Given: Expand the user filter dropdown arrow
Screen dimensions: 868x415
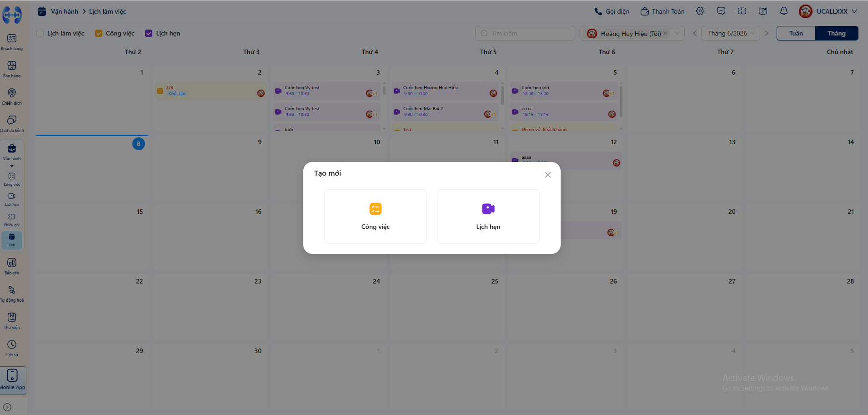Looking at the screenshot, I should (677, 33).
